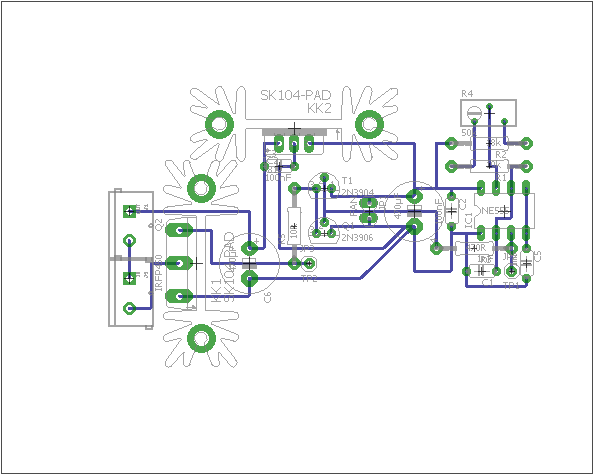
Task: Select the R4 trimmer adjustment screw symbol
Action: (474, 113)
